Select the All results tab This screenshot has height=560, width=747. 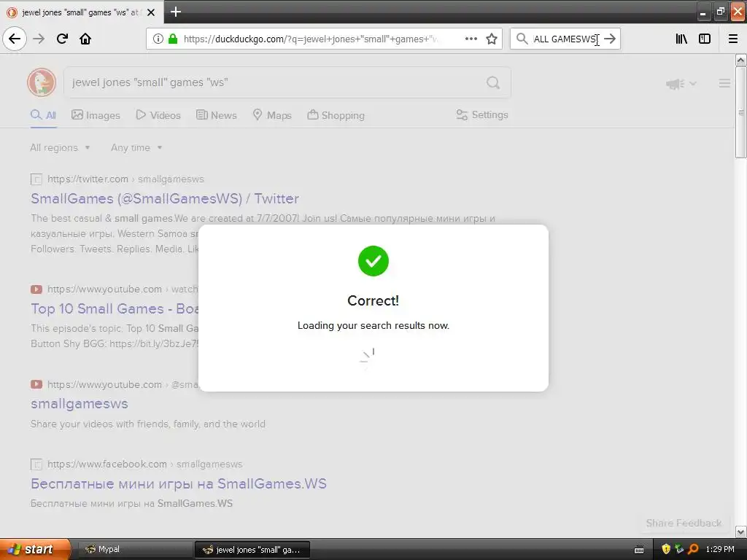[x=43, y=115]
